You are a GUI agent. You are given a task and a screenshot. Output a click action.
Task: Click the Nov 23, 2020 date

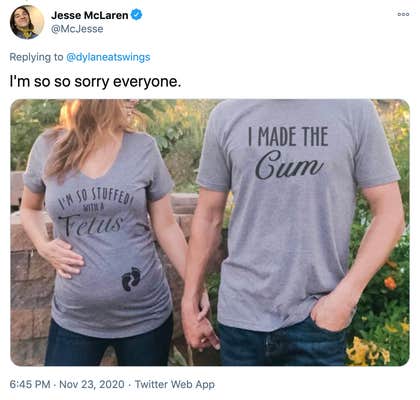click(92, 384)
